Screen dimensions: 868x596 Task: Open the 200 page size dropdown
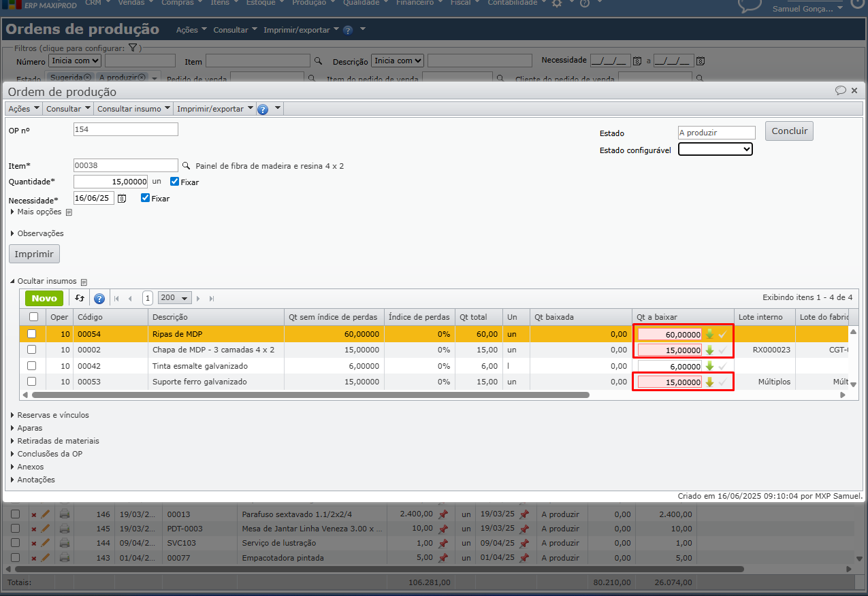[x=174, y=298]
